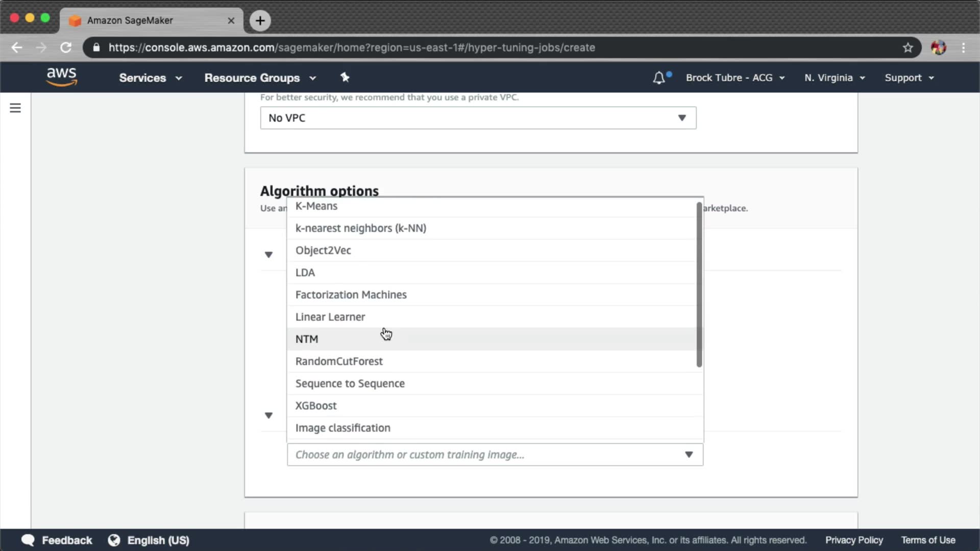Click the pin shortcut icon in navbar
Screen dimensions: 980x551
(x=345, y=78)
